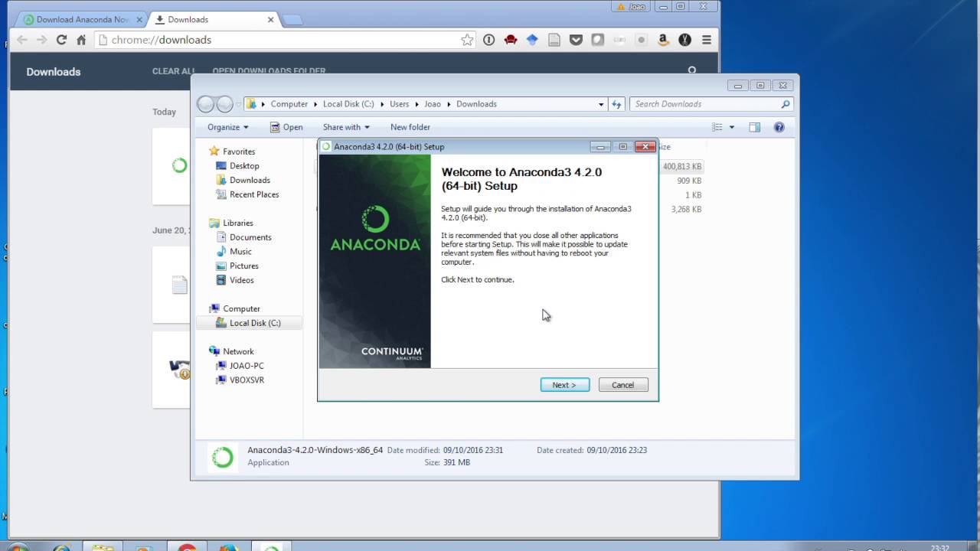The width and height of the screenshot is (980, 551).
Task: Refresh the Explorer Downloads folder
Action: tap(617, 104)
